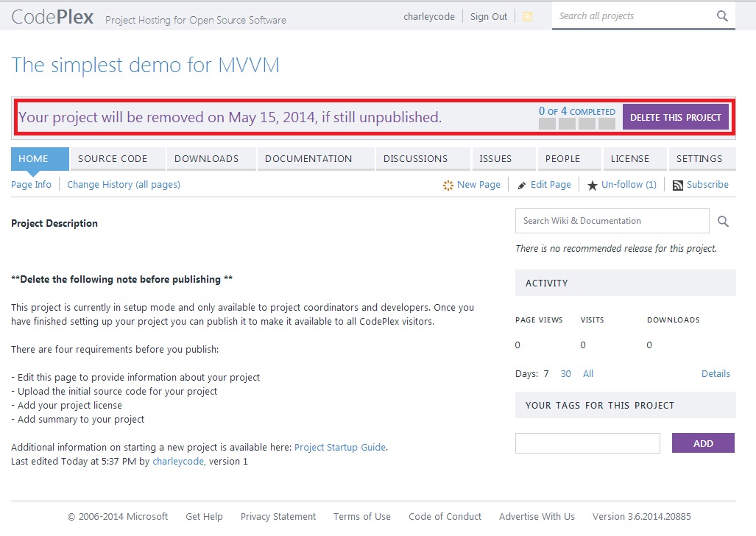Click the Subscribe link
The width and height of the screenshot is (756, 536).
point(707,184)
